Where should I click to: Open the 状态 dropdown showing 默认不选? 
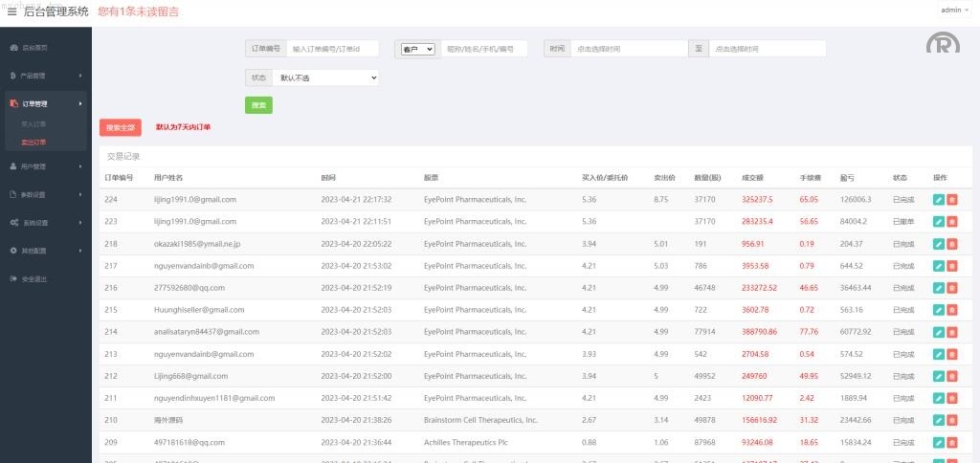click(x=325, y=77)
